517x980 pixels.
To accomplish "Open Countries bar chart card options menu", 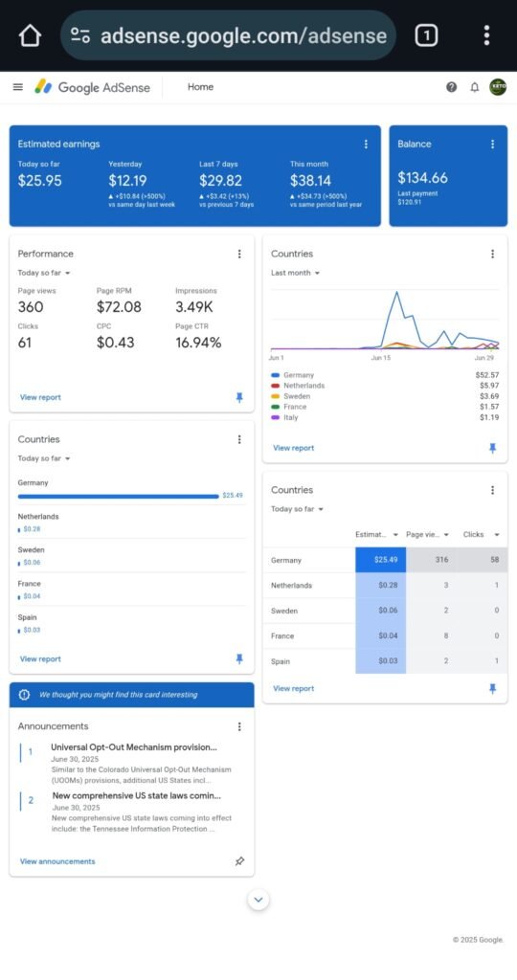I will 239,439.
